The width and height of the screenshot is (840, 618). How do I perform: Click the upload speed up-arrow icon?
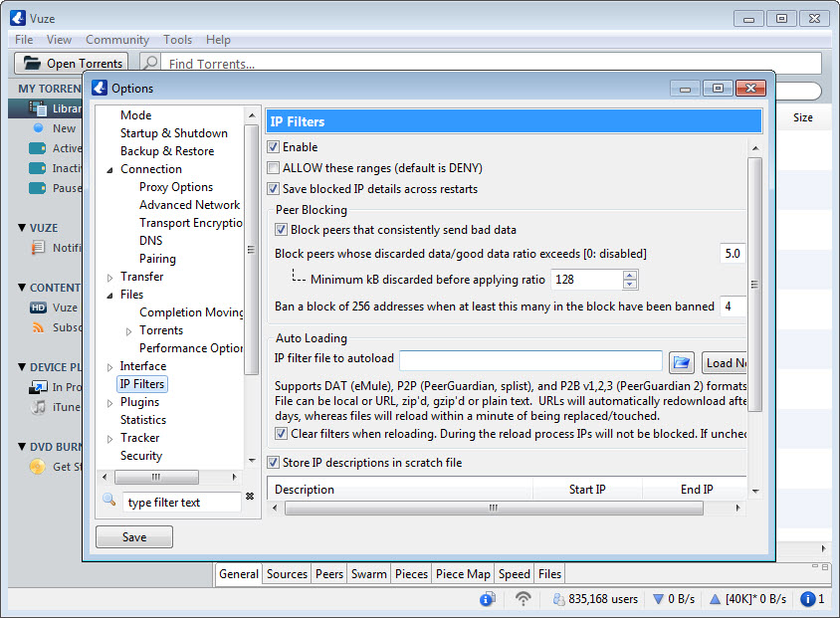(715, 599)
